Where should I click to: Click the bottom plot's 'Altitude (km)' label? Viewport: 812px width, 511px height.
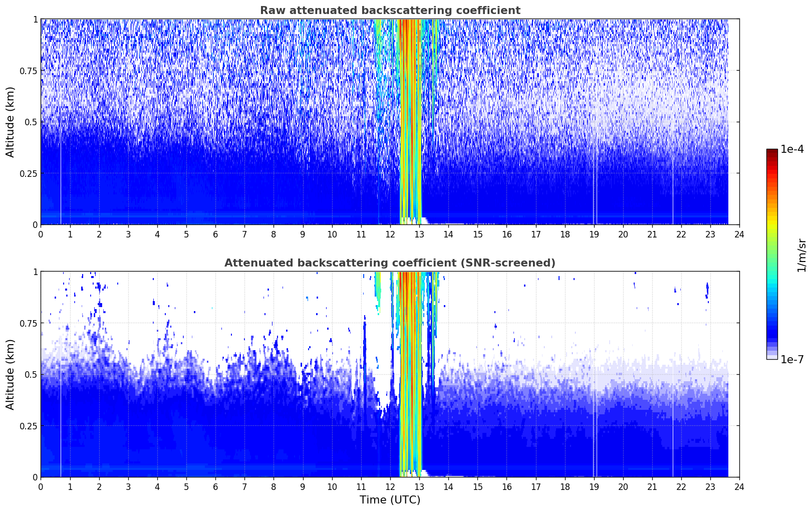[x=11, y=374]
